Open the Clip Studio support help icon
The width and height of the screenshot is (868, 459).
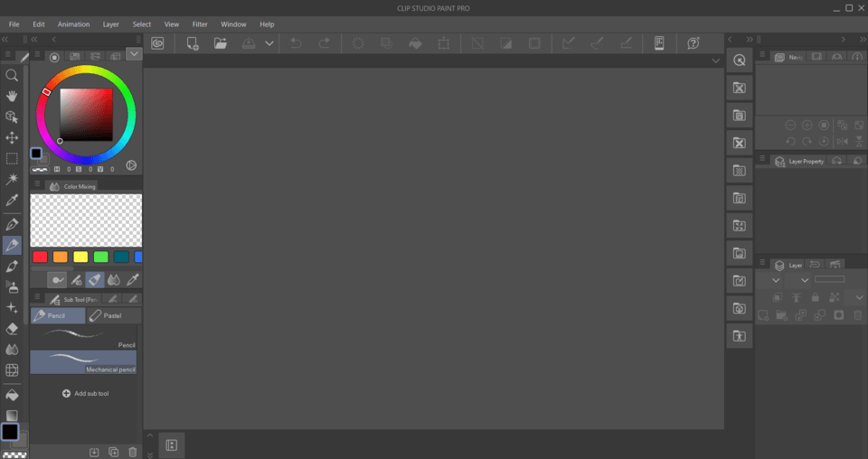click(x=693, y=43)
